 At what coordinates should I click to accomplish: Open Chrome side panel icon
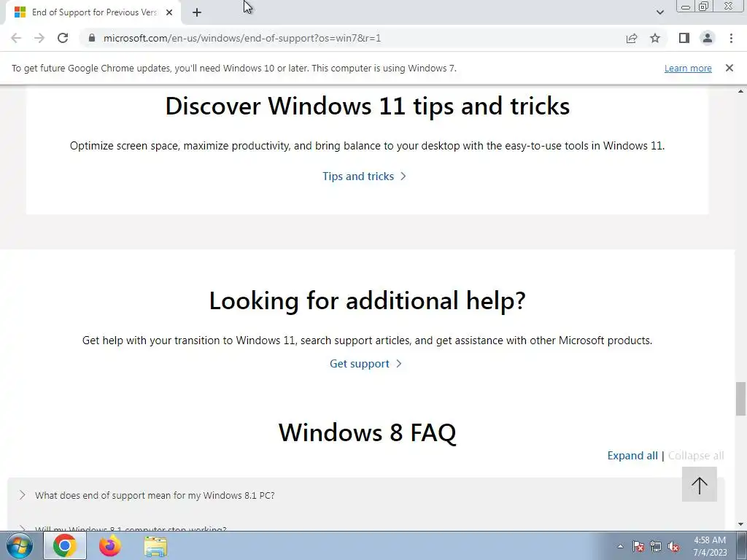point(684,38)
